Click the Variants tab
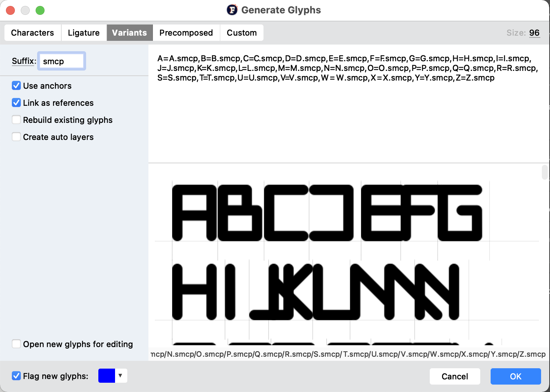Screen dimensions: 550x392 coord(130,33)
